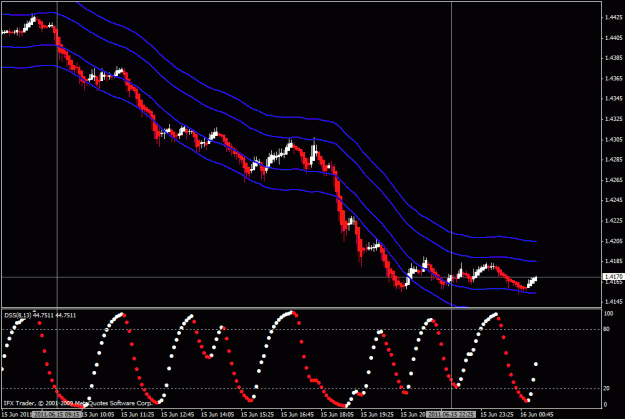The image size is (625, 419).
Task: Click the 1.4365 price scale value
Action: tap(613, 79)
